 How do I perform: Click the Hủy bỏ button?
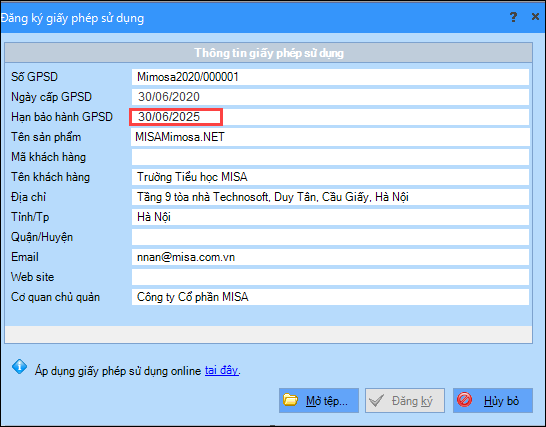click(493, 401)
